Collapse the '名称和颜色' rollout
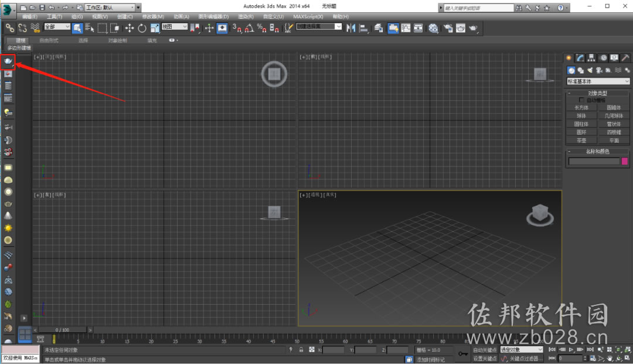This screenshot has width=633, height=364. coord(597,151)
